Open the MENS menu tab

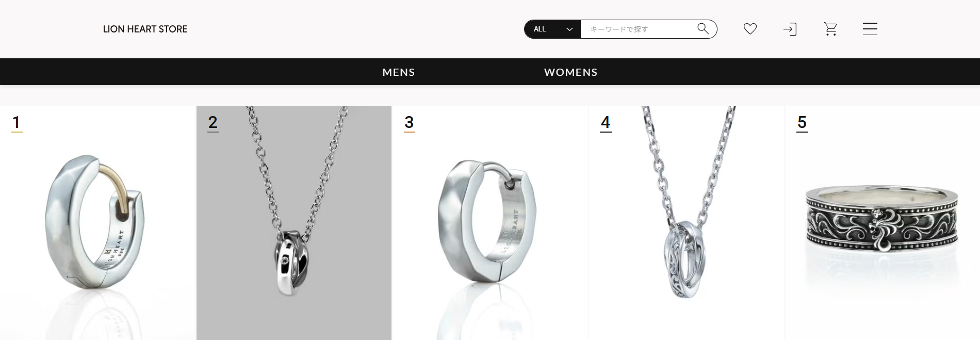[399, 72]
